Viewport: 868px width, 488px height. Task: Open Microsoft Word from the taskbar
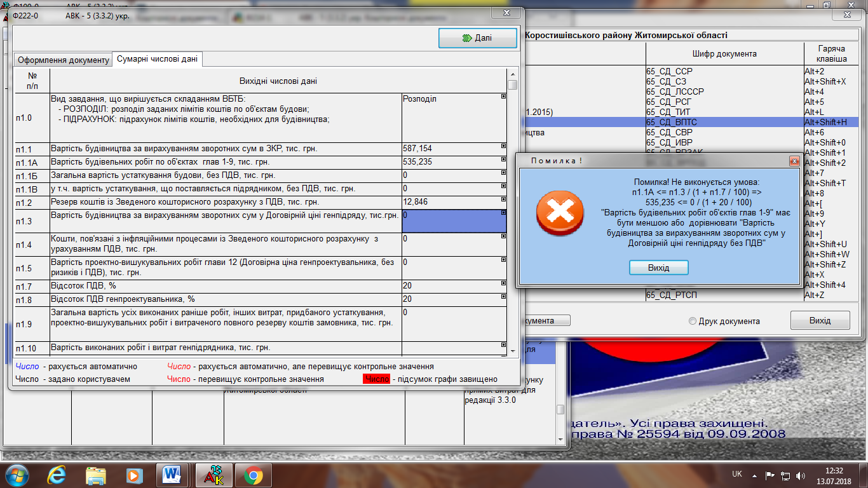pos(173,475)
